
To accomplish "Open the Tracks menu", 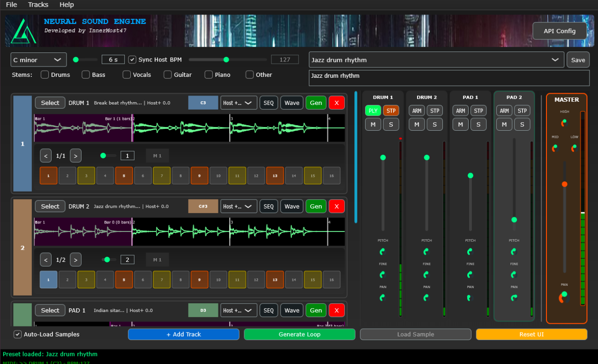I will point(38,5).
